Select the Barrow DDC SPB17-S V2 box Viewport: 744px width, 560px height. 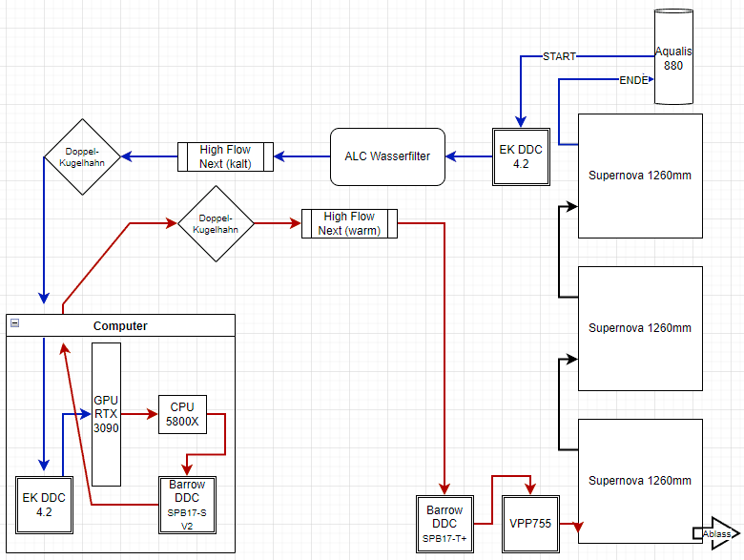(x=187, y=505)
